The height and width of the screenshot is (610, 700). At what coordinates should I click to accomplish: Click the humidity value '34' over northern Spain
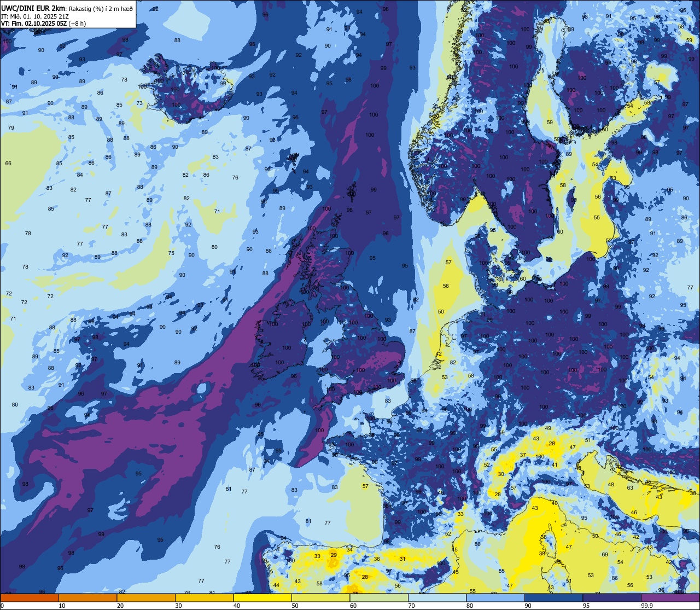pos(349,549)
